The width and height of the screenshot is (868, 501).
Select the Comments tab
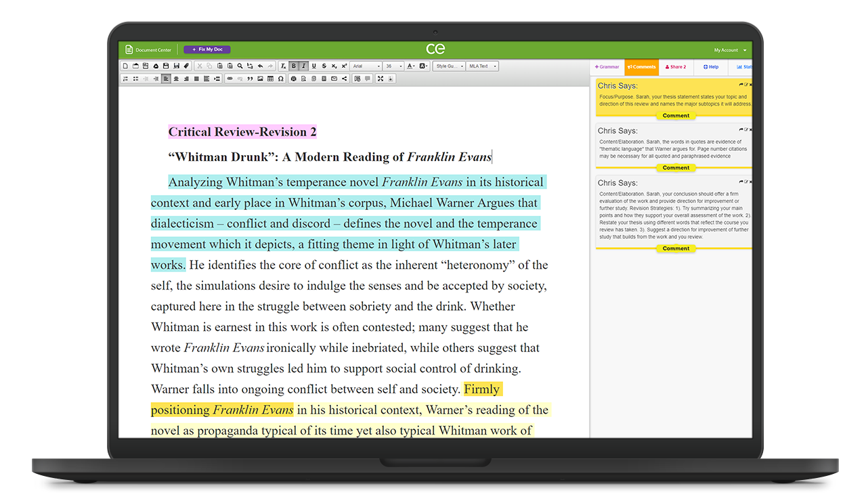coord(641,67)
